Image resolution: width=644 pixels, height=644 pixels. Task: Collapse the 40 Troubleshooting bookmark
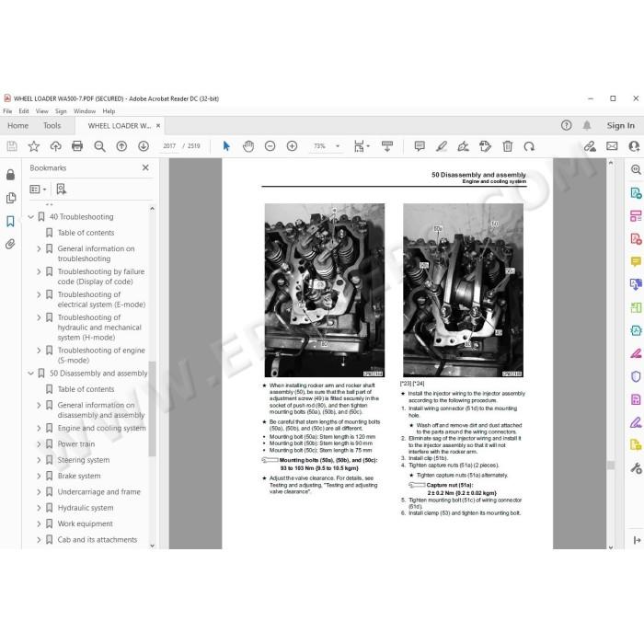pyautogui.click(x=30, y=216)
